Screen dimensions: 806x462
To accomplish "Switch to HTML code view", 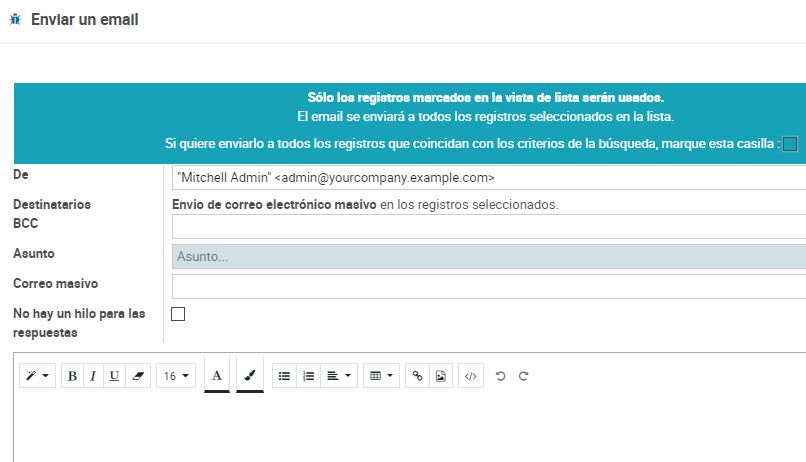I will point(471,376).
